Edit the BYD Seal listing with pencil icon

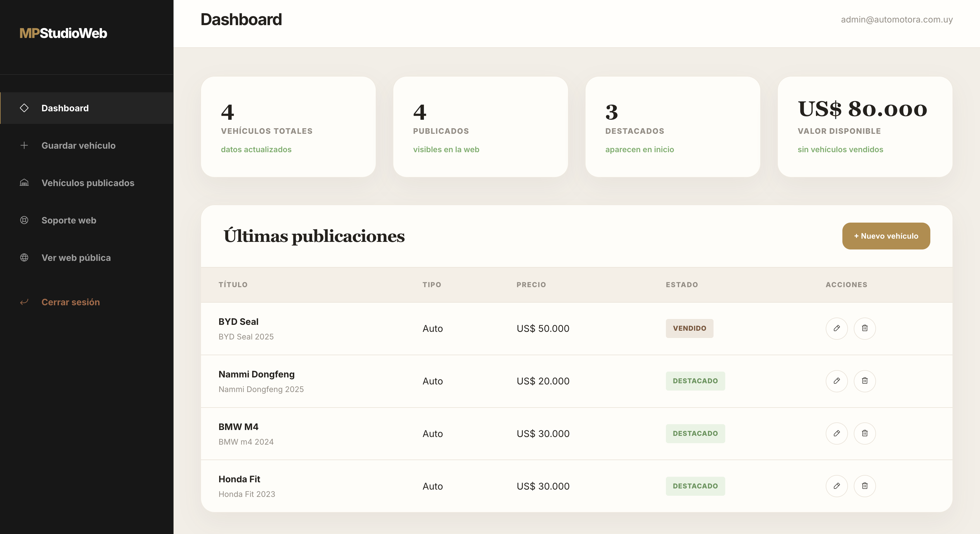tap(837, 328)
